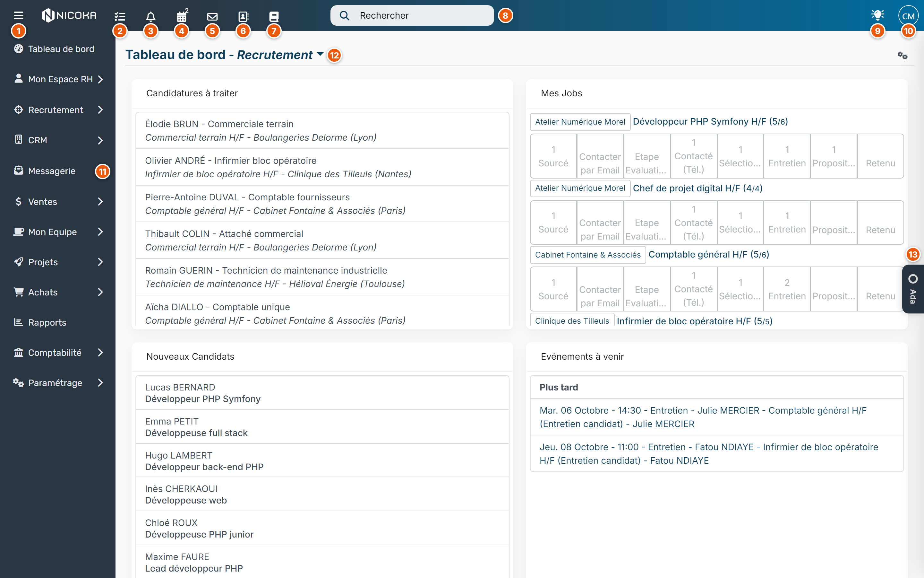The width and height of the screenshot is (924, 578).
Task: Click the Messagerie unread badge 11
Action: click(x=102, y=172)
